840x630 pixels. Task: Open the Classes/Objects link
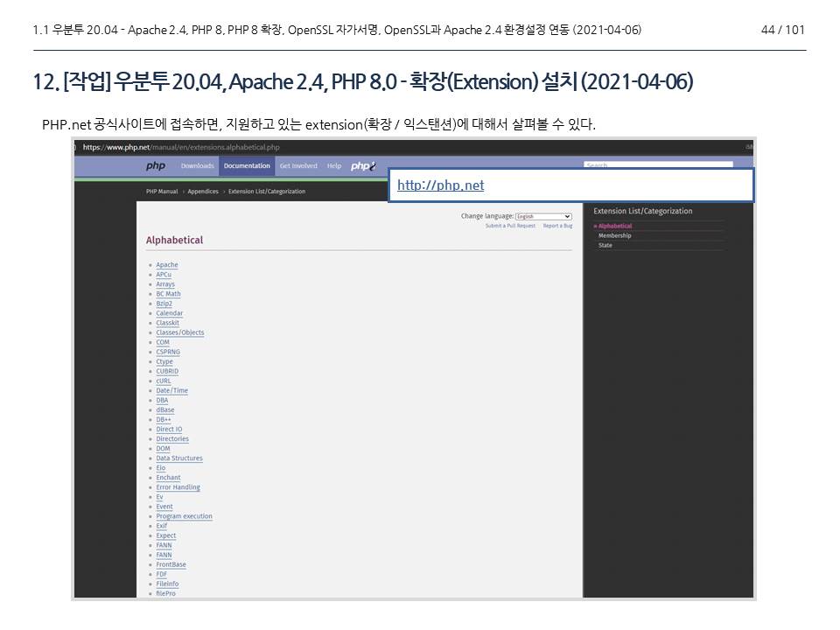180,332
